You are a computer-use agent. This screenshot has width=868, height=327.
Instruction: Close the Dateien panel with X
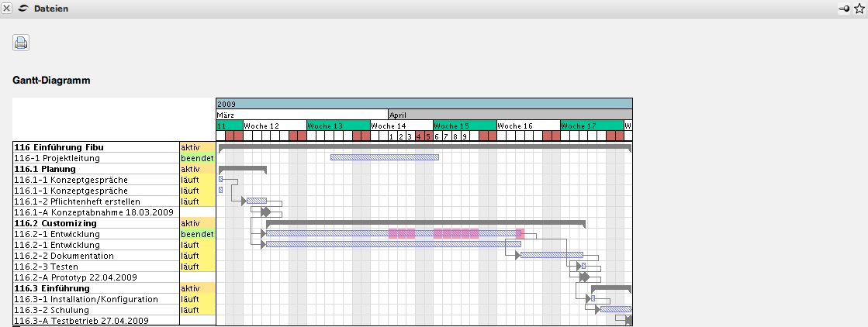7,9
